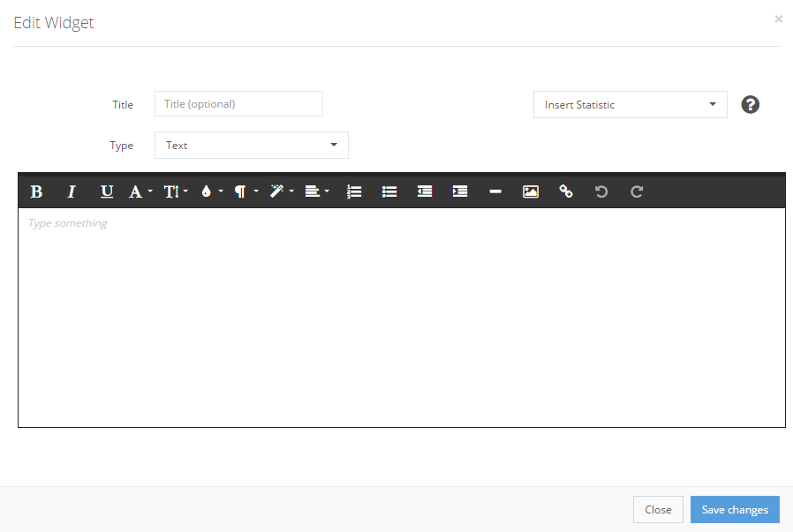793x532 pixels.
Task: Undo the last edit
Action: click(601, 191)
